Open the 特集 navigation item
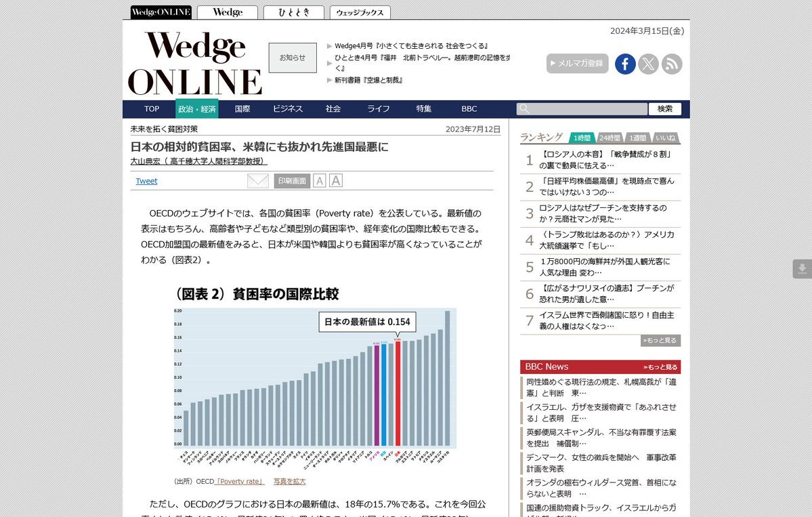Viewport: 812px width, 517px height. pos(423,109)
